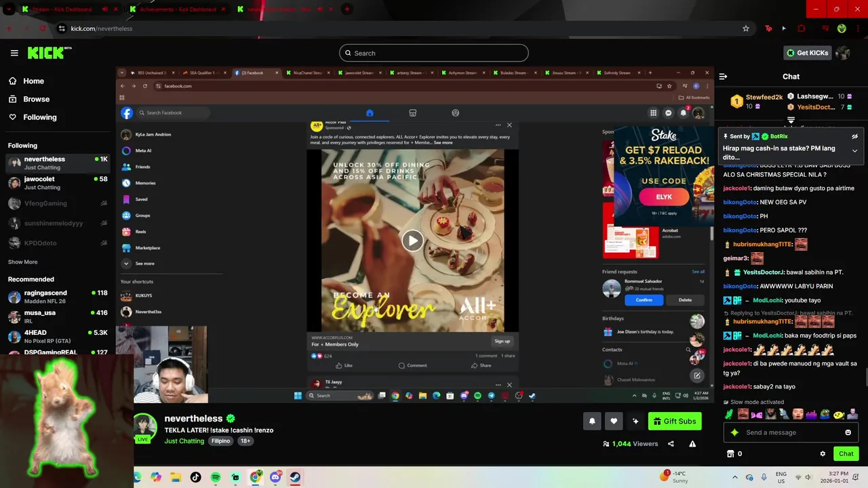The image size is (868, 488).
Task: Pick the Pepe frog emote
Action: click(x=825, y=413)
